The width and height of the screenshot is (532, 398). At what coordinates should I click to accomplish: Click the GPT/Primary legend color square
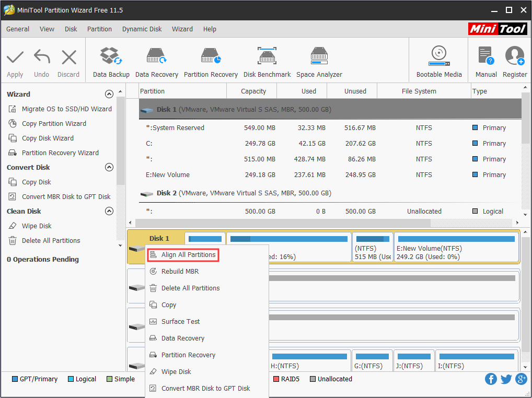coord(15,379)
